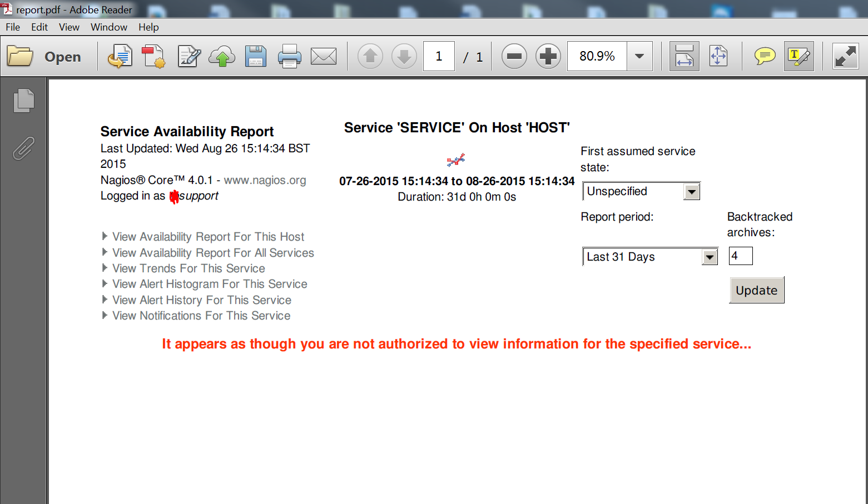
Task: Click the Open folder icon
Action: [x=21, y=57]
